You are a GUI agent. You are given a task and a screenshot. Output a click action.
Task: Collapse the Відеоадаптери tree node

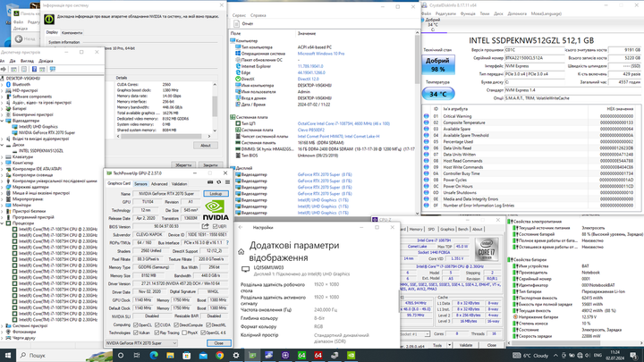pos(3,121)
